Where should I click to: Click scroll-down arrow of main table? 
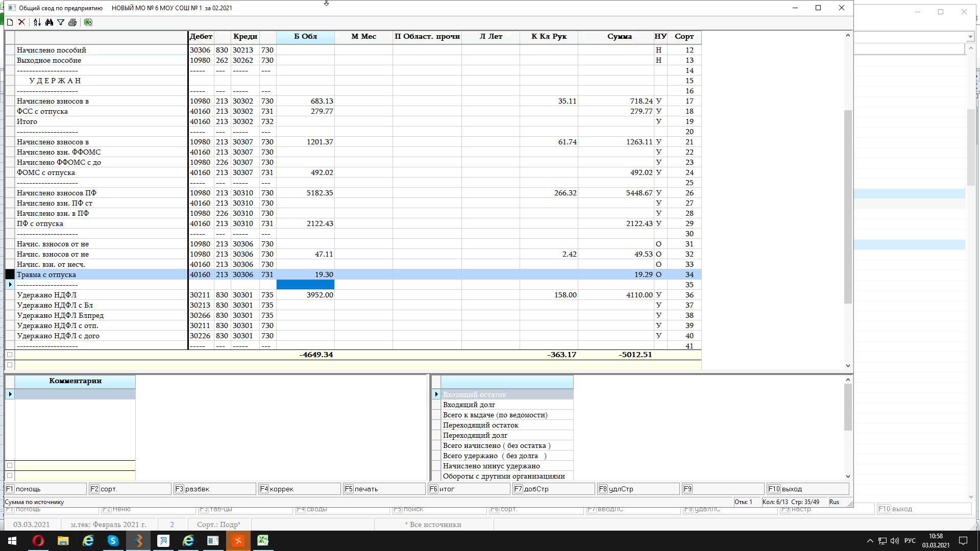848,365
